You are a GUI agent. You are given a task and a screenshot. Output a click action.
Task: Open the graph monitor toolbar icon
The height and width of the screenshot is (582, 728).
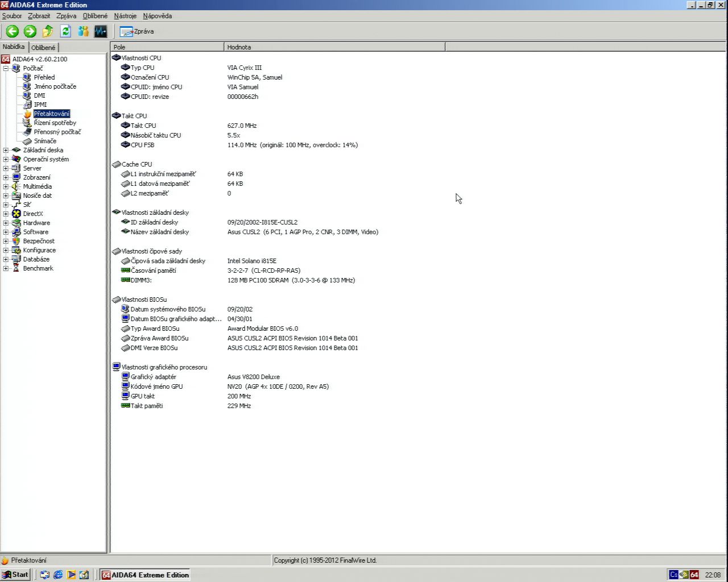click(x=101, y=31)
